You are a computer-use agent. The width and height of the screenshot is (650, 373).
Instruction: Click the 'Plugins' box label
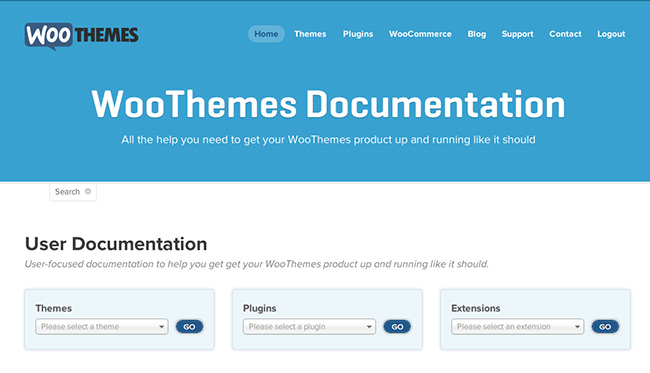[260, 308]
